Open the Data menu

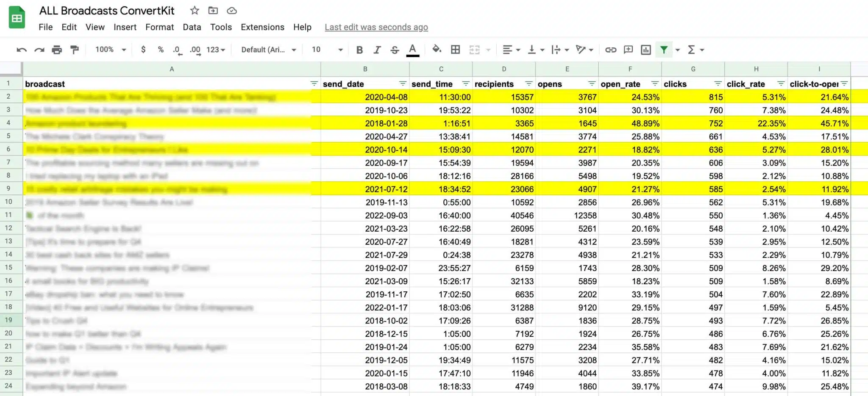pyautogui.click(x=192, y=27)
